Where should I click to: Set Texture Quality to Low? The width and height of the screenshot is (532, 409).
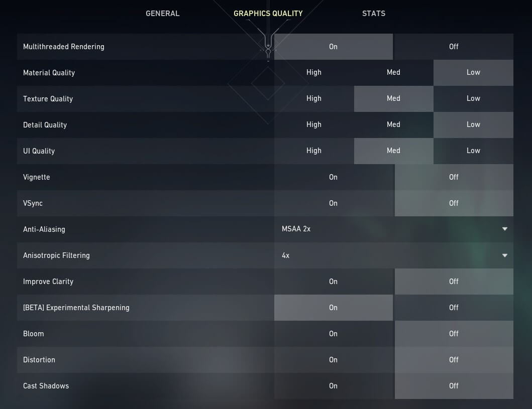click(473, 99)
